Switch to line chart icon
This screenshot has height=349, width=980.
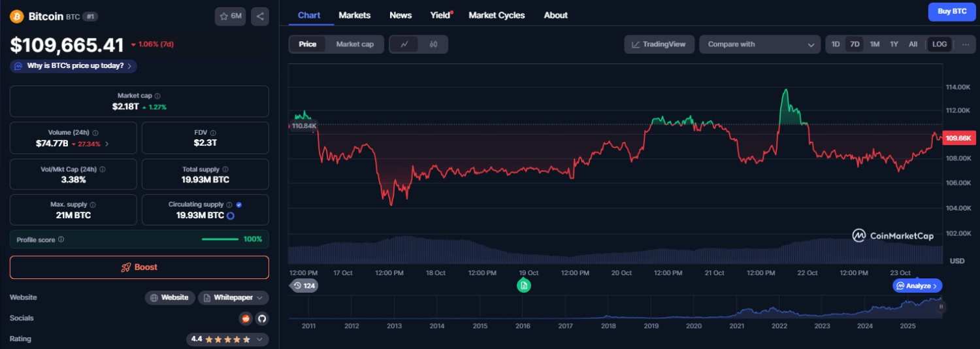tap(404, 44)
